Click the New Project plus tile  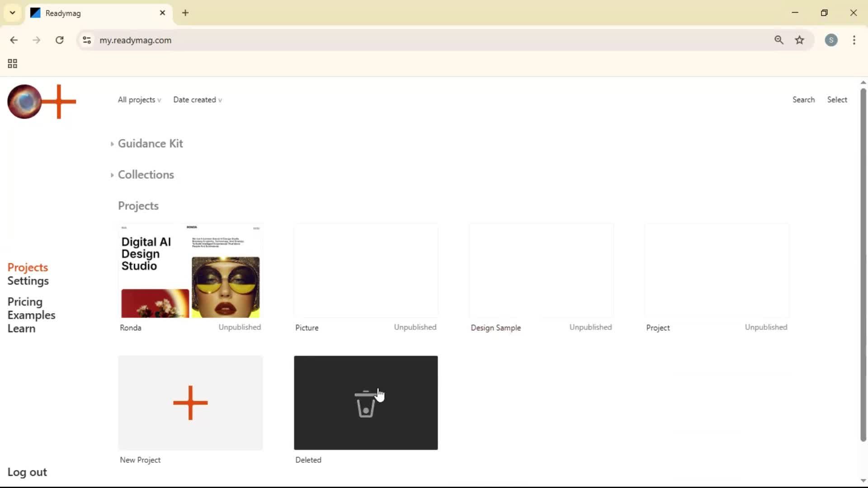(x=190, y=402)
